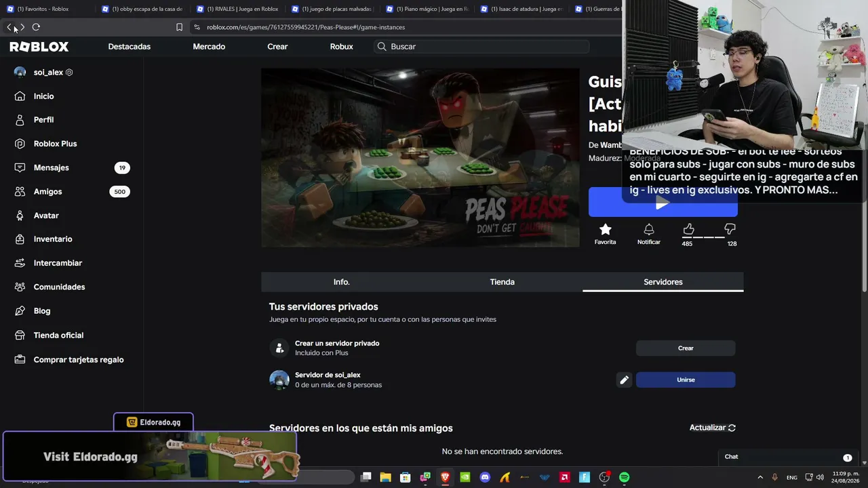This screenshot has width=868, height=488.
Task: Join soi_alex's server with Unirse
Action: click(x=686, y=380)
